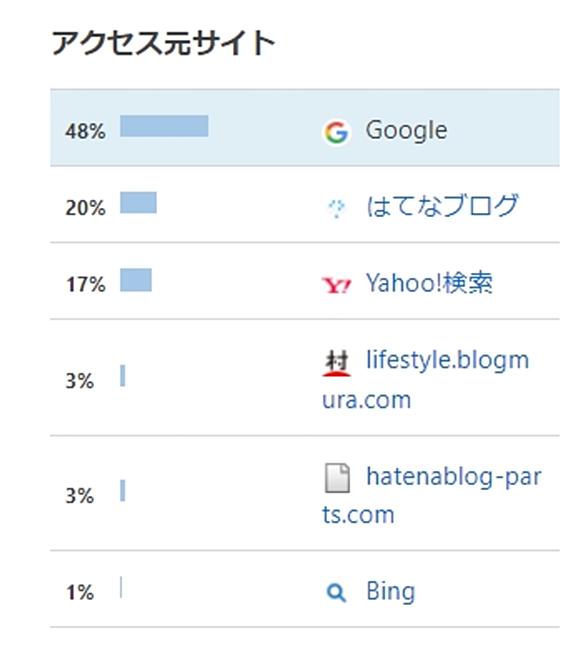Screen dimensions: 586x656
Task: Open the lifestyle.blogmura.com link
Action: pos(426,379)
